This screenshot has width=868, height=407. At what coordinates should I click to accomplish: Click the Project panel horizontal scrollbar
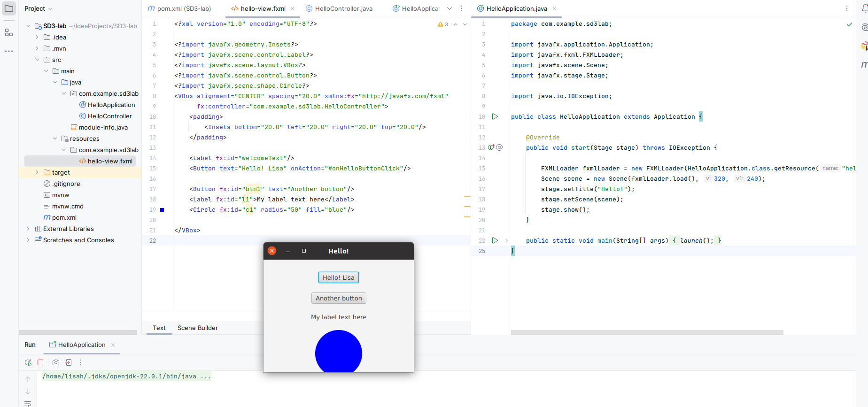click(78, 332)
